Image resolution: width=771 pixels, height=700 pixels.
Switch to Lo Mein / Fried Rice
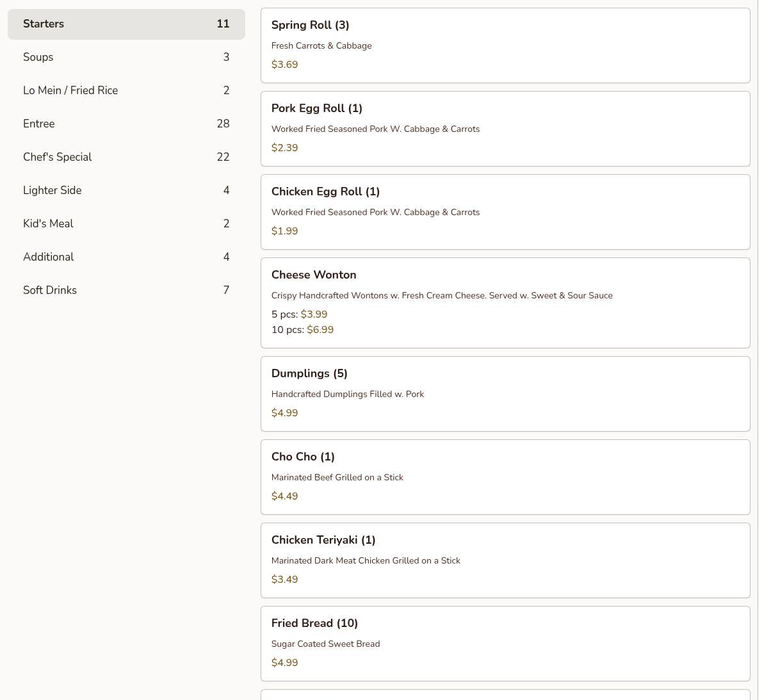coord(126,91)
